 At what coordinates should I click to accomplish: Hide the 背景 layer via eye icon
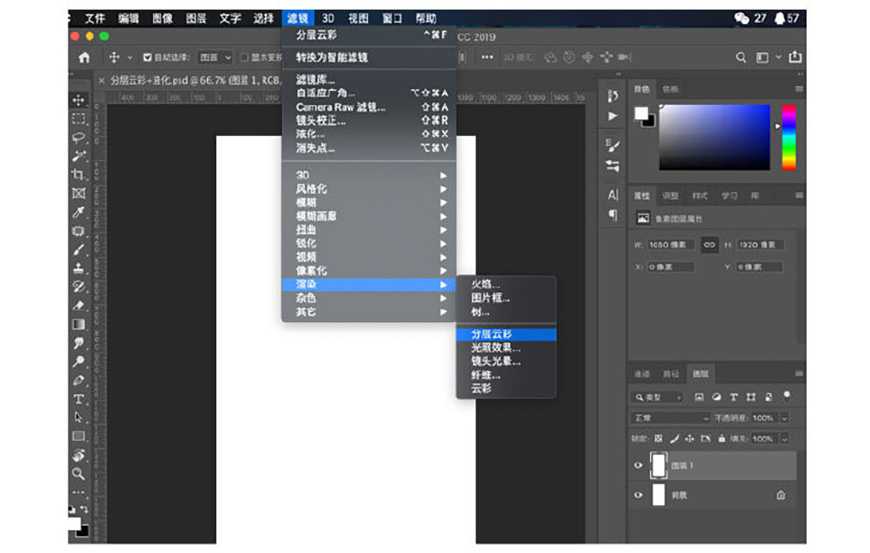[x=639, y=495]
